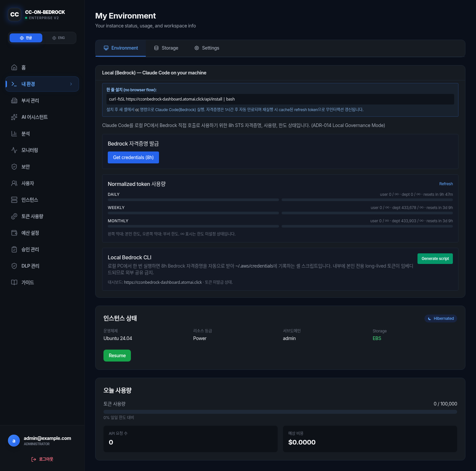Click the DLP 관리 shield icon
Screen dimensions: 476x471
pyautogui.click(x=14, y=266)
